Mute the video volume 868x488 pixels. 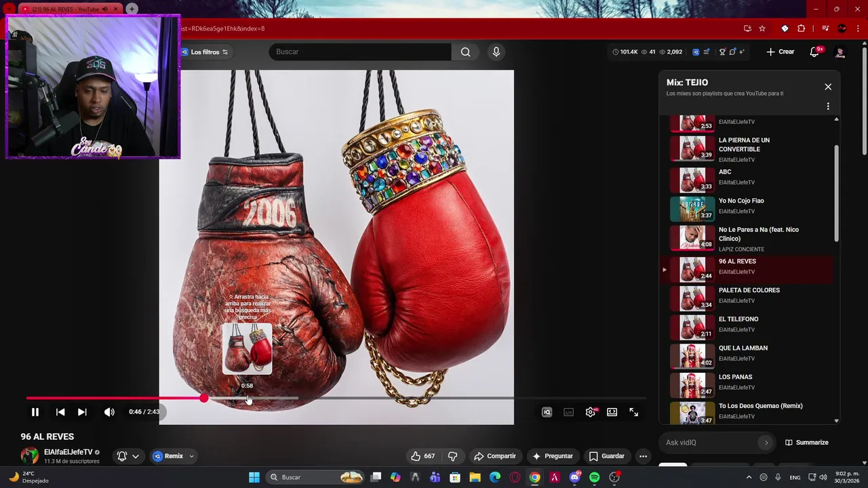109,412
